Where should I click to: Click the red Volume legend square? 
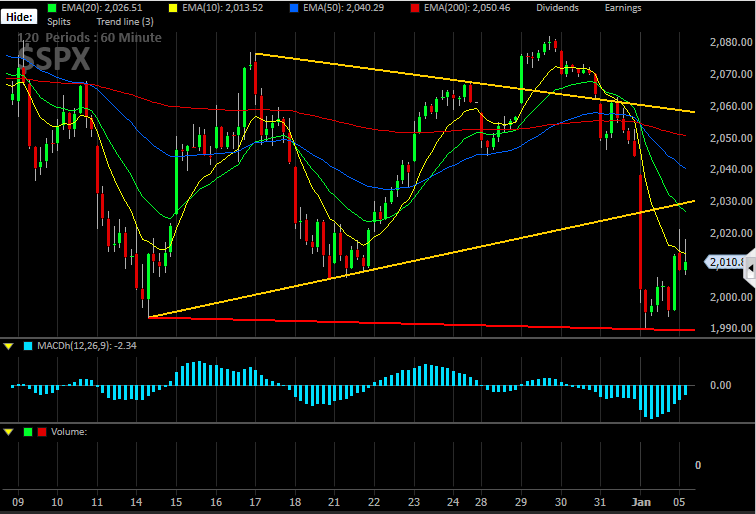42,432
